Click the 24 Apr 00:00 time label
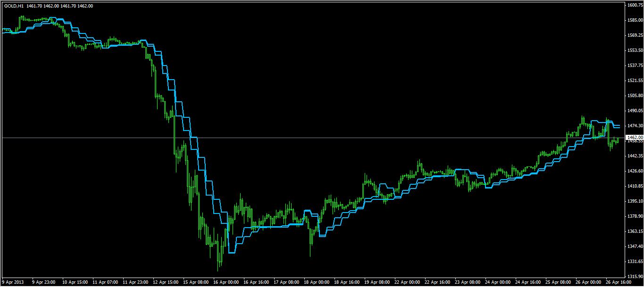 [497, 282]
